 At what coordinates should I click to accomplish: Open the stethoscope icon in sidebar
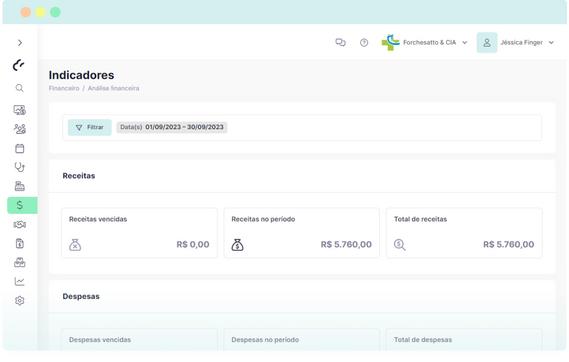(x=20, y=167)
